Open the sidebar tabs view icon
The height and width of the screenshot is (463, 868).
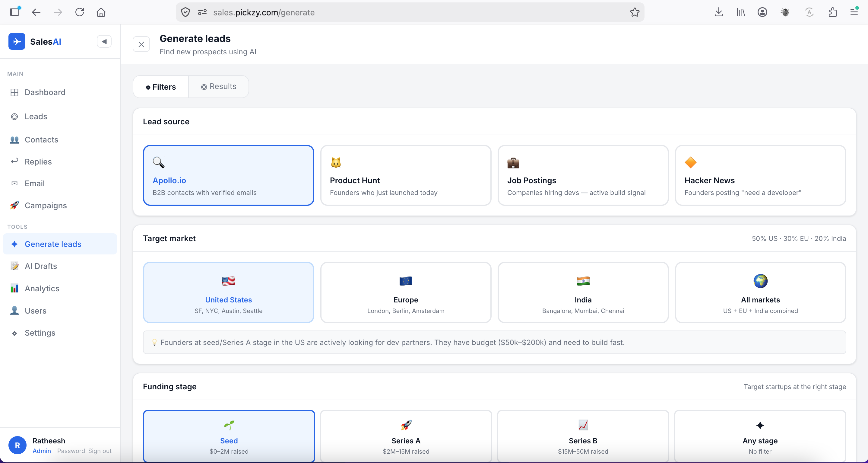point(15,12)
